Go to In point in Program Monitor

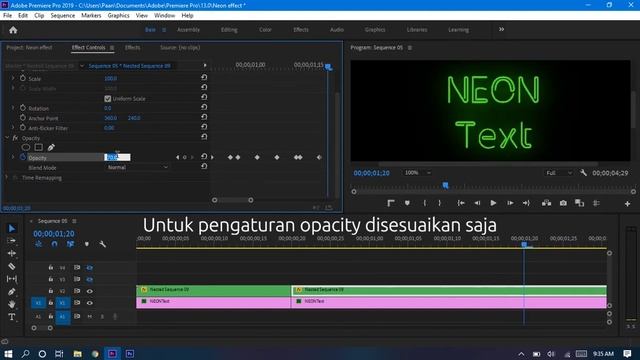461,203
